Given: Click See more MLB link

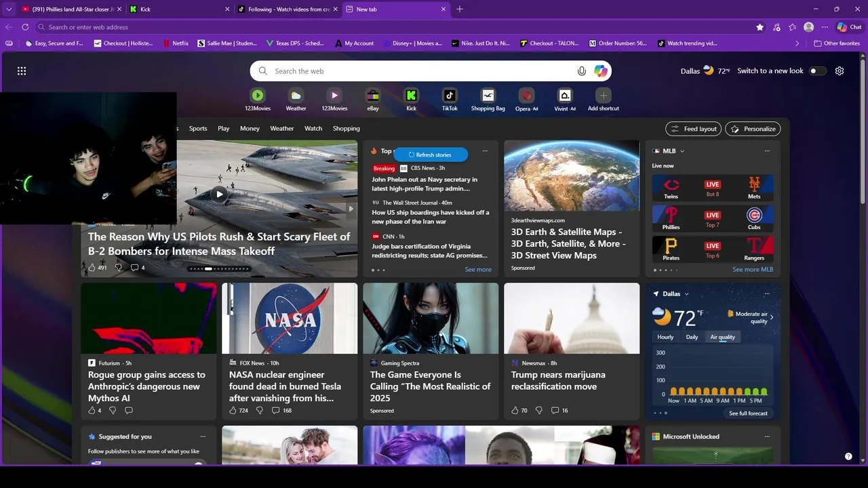Looking at the screenshot, I should click(x=753, y=270).
